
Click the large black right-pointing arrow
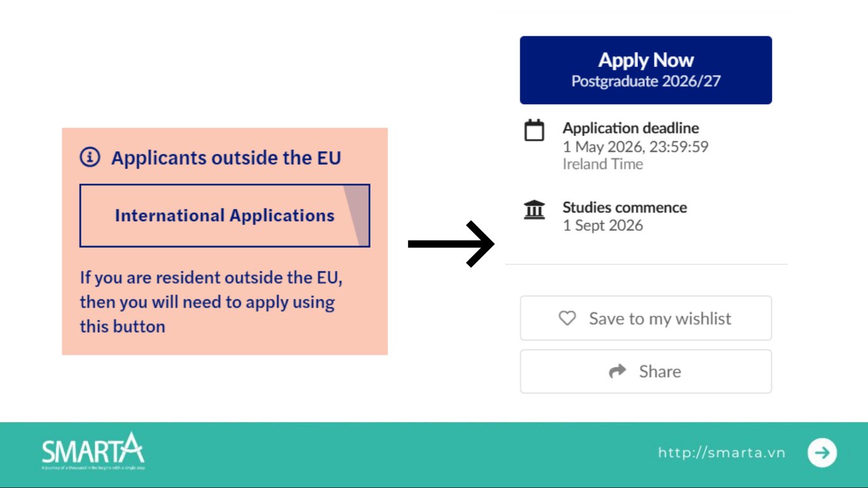click(x=451, y=243)
